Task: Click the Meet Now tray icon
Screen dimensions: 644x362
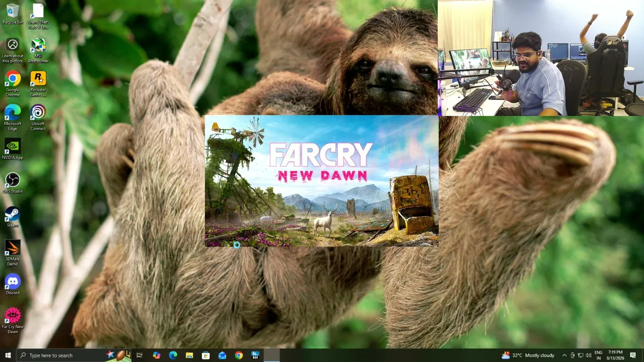Action: (572, 355)
